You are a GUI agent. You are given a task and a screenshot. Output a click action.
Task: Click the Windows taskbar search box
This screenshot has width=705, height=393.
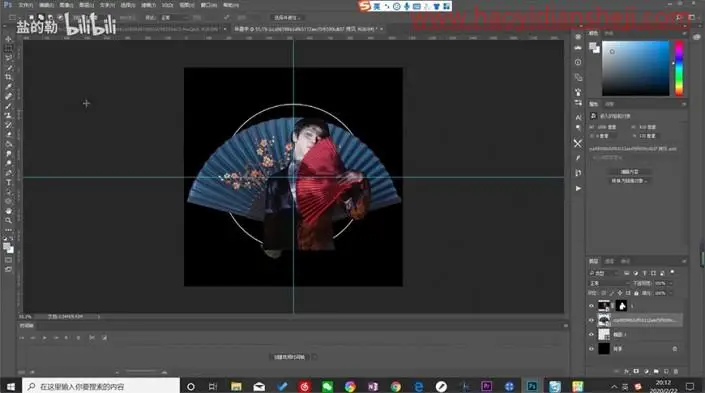[x=101, y=386]
